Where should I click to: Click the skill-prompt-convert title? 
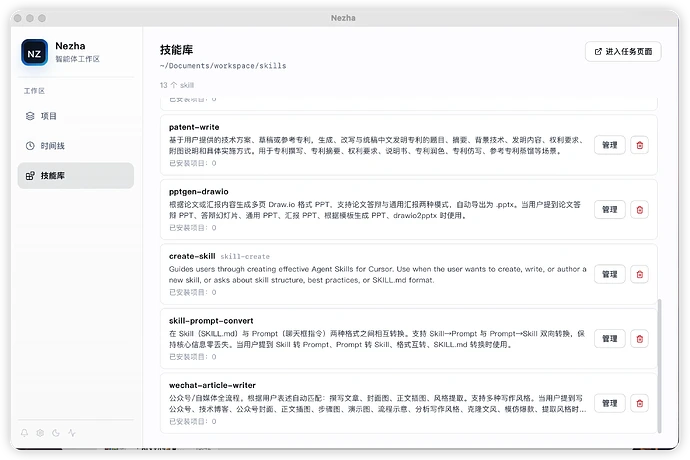(x=211, y=321)
